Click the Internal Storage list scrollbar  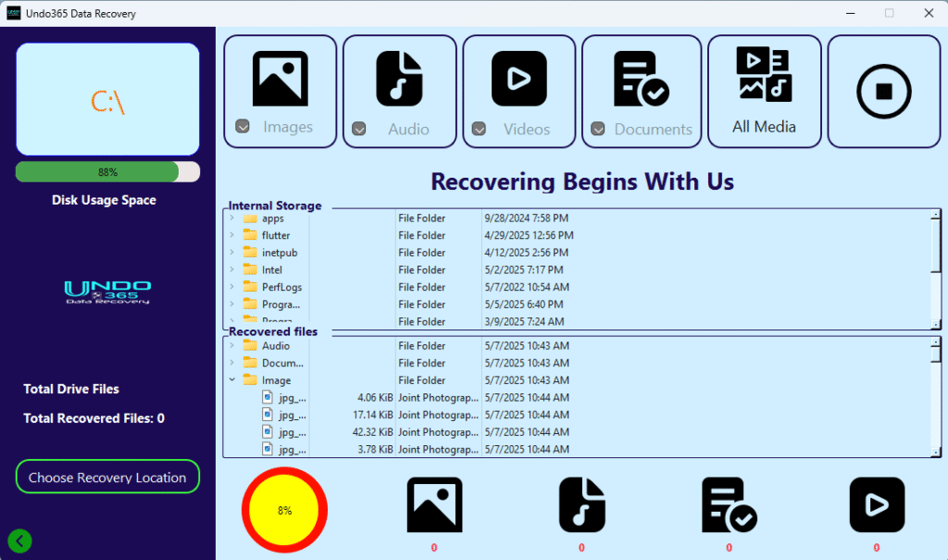click(x=935, y=268)
